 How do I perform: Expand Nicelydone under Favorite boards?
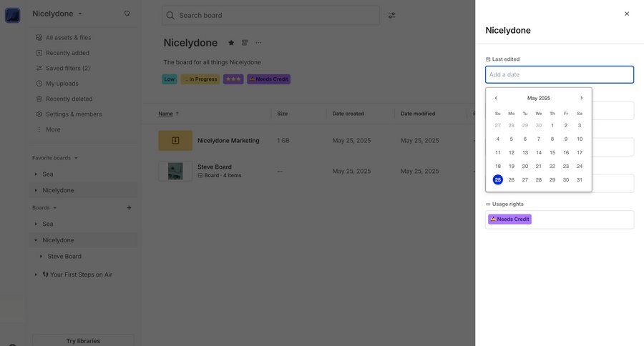coord(36,190)
